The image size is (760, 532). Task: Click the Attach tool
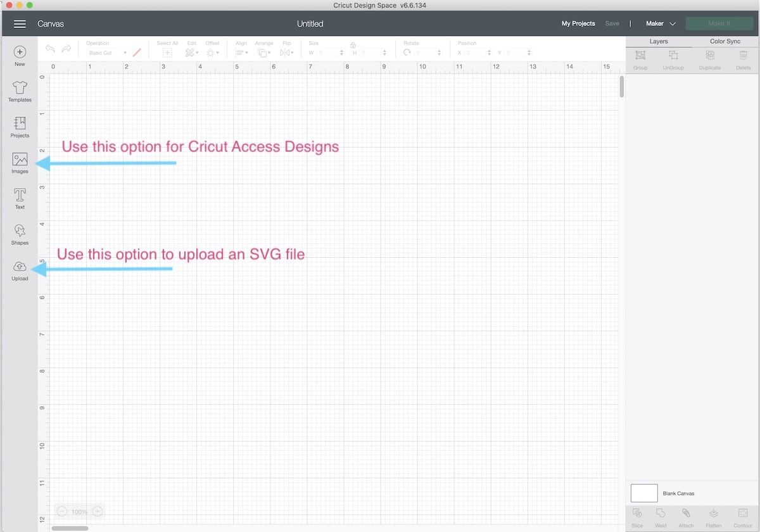[x=686, y=517]
